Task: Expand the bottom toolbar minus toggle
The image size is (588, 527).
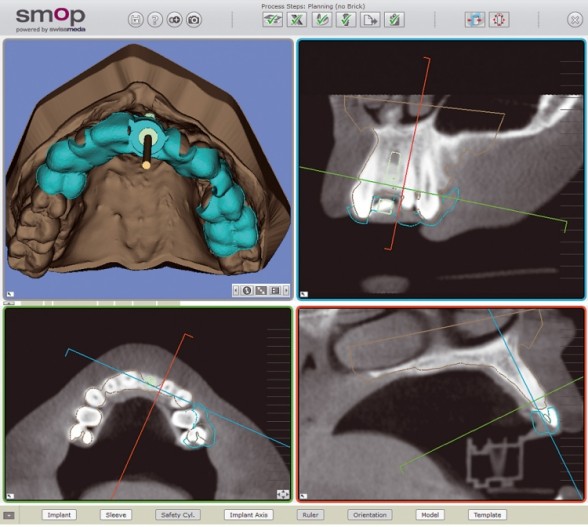Action: (x=9, y=515)
